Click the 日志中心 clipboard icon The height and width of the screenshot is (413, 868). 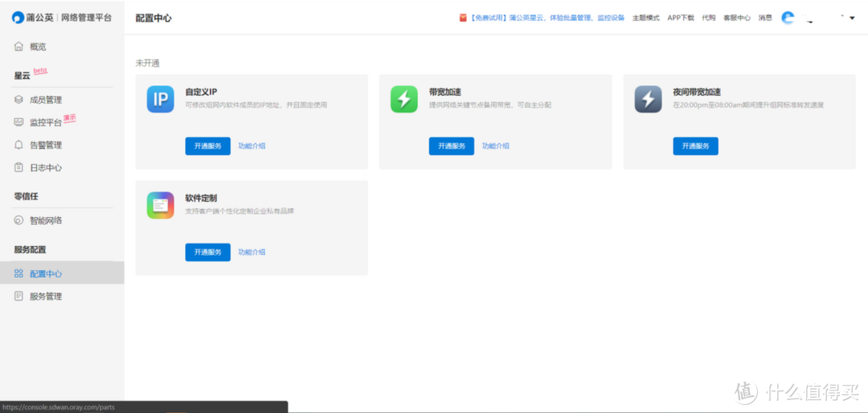tap(18, 168)
